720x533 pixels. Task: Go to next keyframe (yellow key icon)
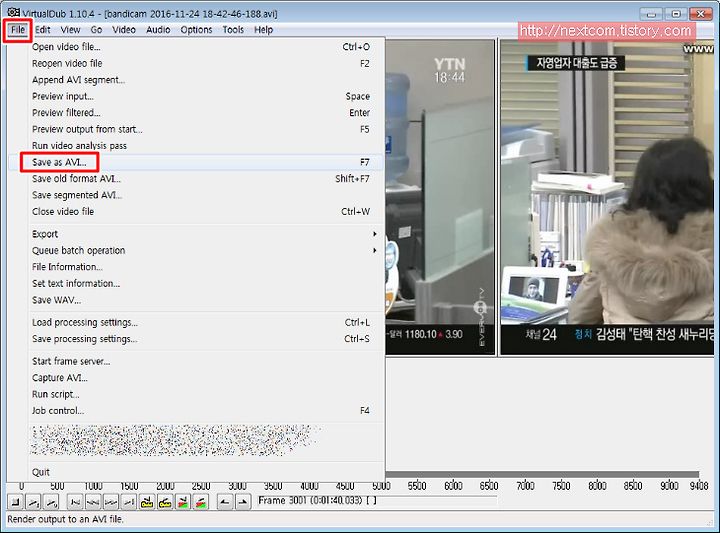(x=165, y=502)
